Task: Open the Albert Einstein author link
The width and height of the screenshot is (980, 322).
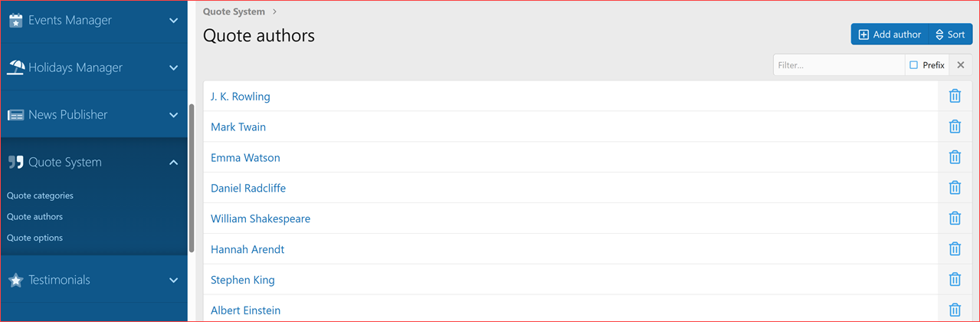Action: (x=245, y=310)
